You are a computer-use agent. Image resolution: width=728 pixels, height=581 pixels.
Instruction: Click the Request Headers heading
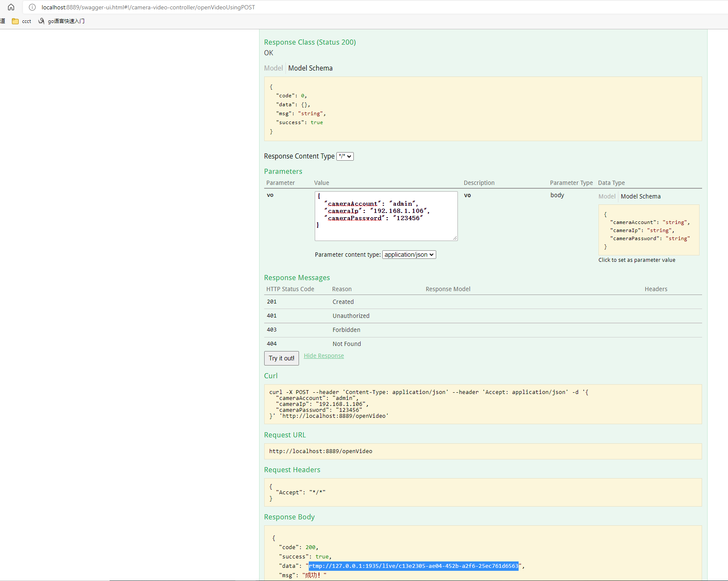tap(292, 470)
